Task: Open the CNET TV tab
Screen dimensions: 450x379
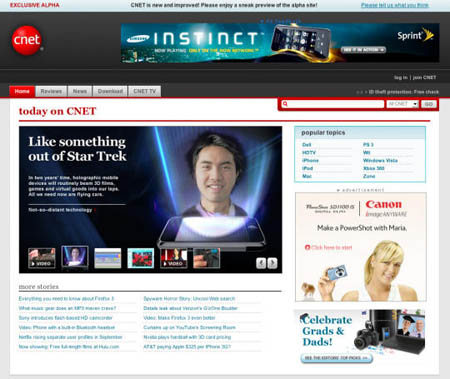Action: [x=144, y=91]
